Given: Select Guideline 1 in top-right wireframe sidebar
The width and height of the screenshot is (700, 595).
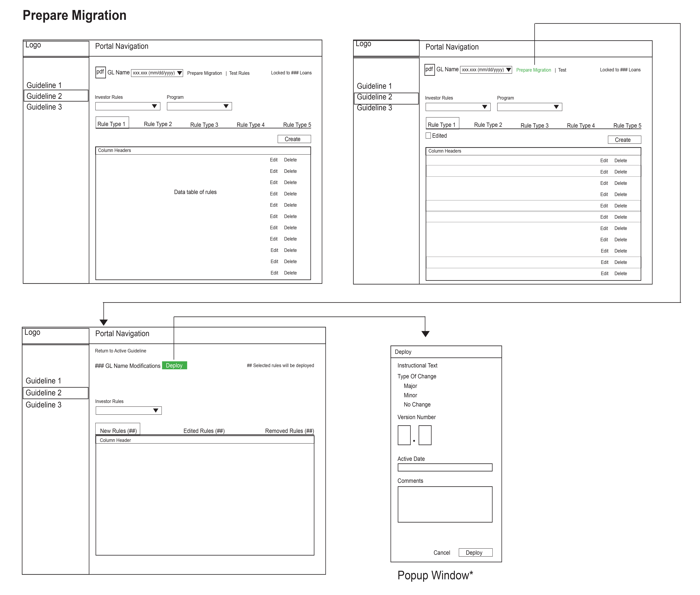Looking at the screenshot, I should (374, 86).
